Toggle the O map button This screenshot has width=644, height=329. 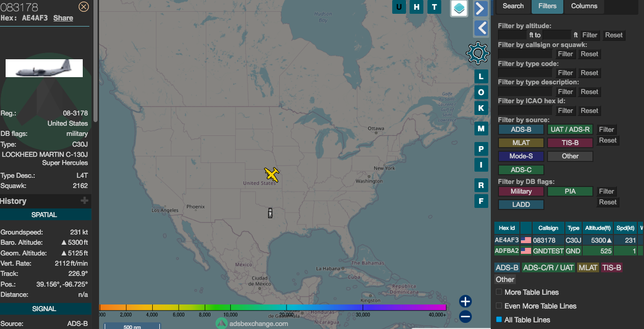481,92
